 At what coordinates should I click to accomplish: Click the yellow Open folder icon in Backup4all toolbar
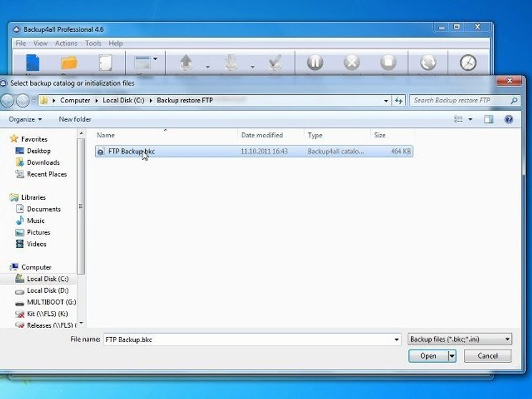point(69,63)
